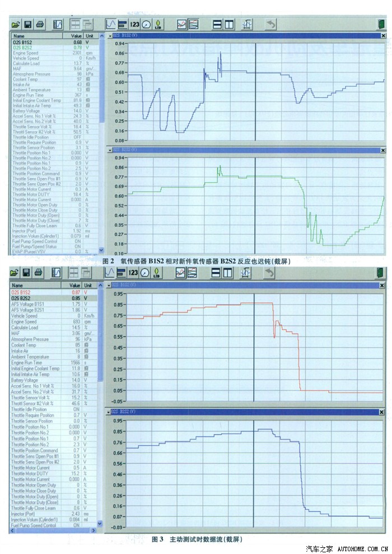
Task: Click the vertical split layout icon in the lower toolbar
Action: pyautogui.click(x=229, y=272)
